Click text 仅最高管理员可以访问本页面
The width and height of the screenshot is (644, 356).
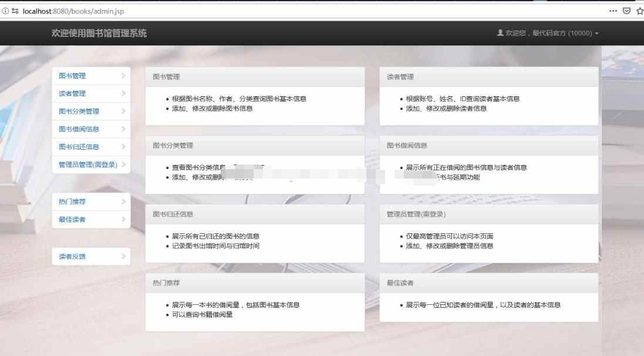(x=449, y=236)
